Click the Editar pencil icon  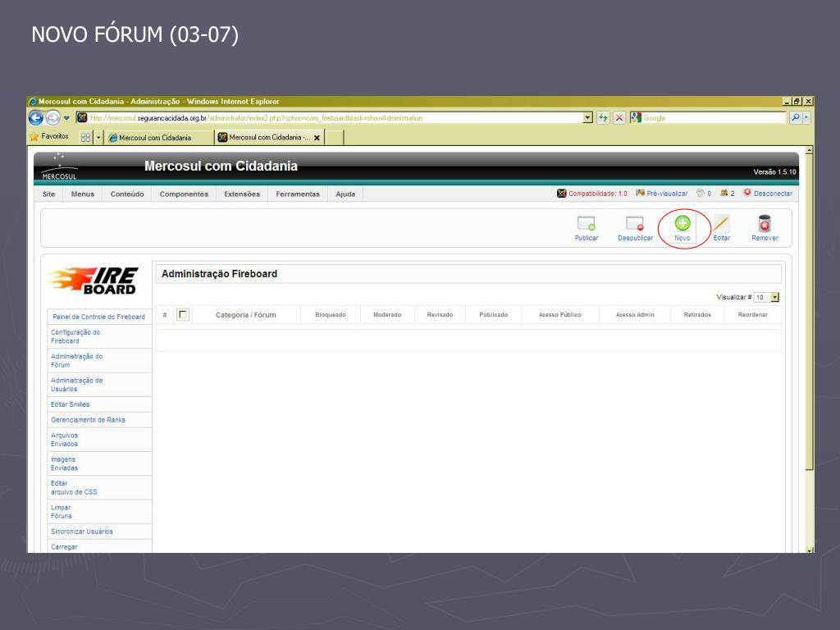coord(721,223)
